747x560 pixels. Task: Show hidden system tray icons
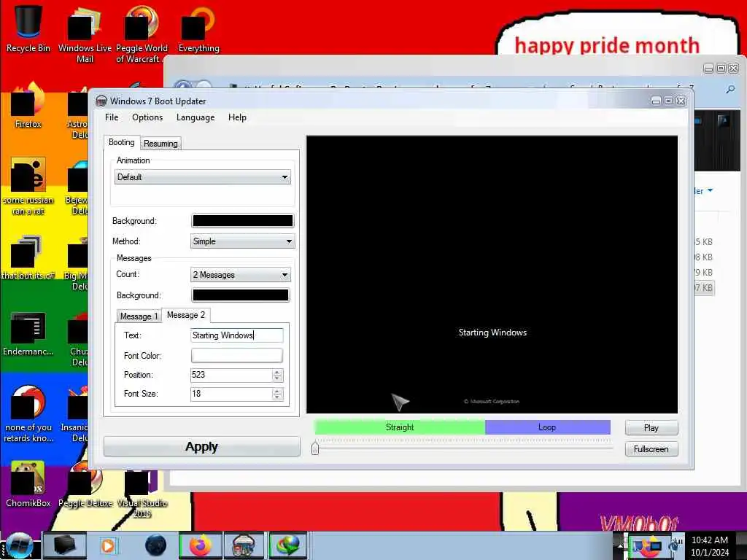pos(620,545)
